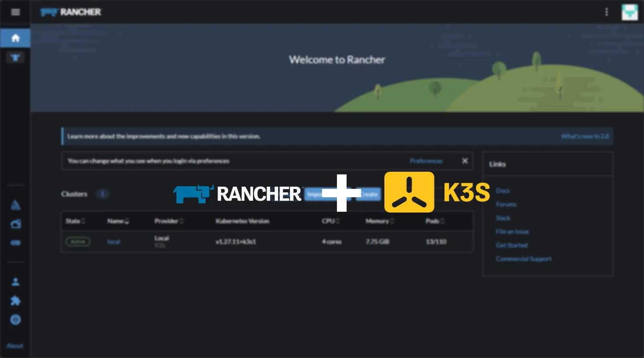The height and width of the screenshot is (358, 644).
Task: Click the What's new in 2.8 link
Action: [585, 136]
